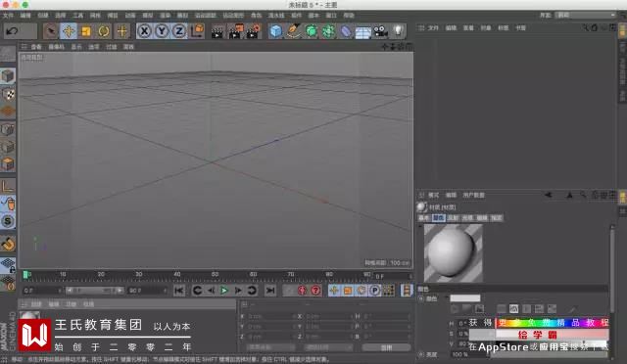Go to start of timeline
This screenshot has width=627, height=364.
click(179, 291)
